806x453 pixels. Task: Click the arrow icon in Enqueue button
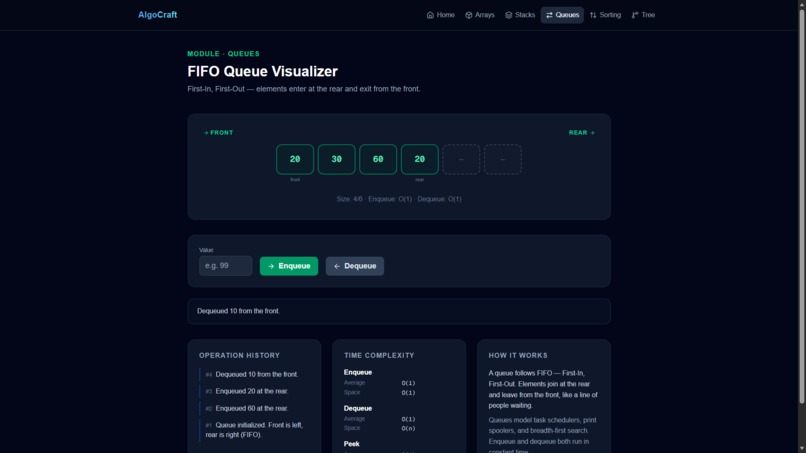pos(271,266)
